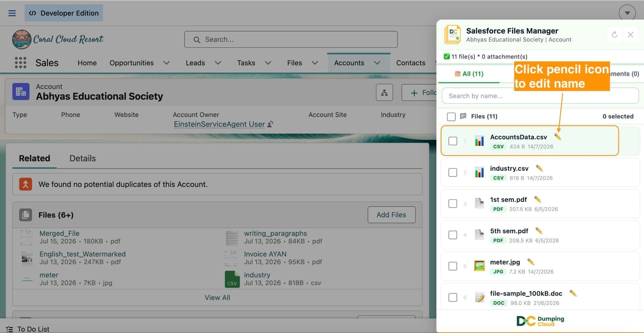Open the To Do List utility bar item

pyautogui.click(x=28, y=329)
